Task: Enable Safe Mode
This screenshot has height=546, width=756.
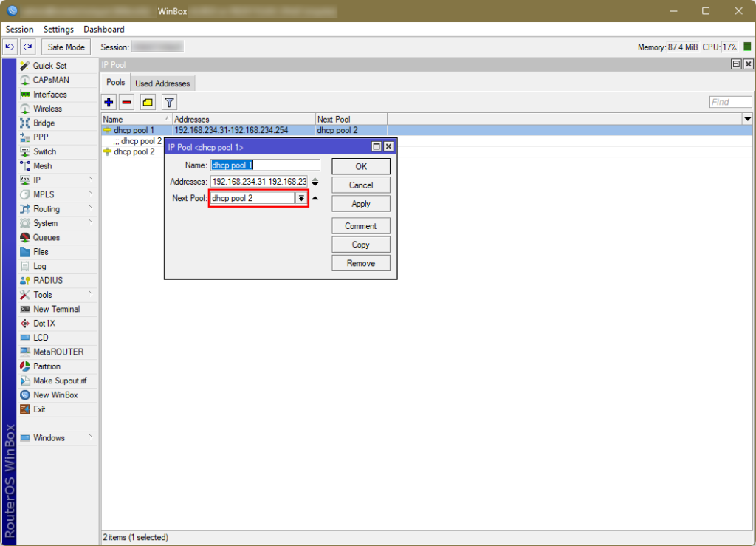Action: pos(65,47)
